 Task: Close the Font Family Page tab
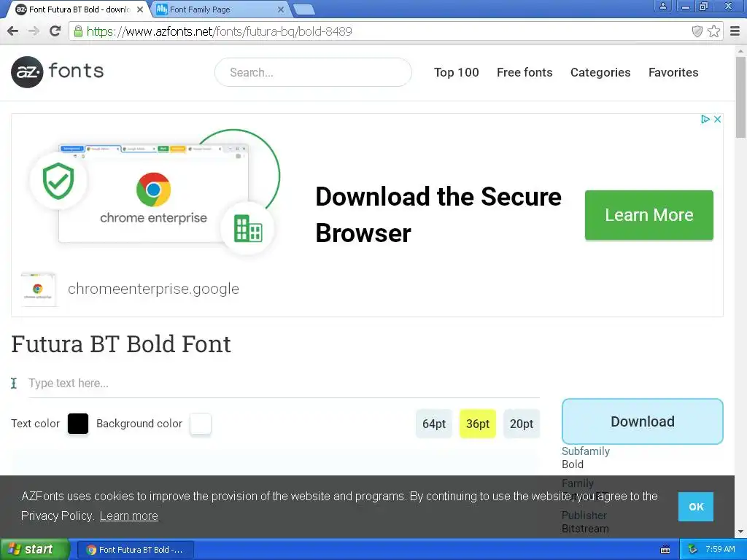click(281, 9)
